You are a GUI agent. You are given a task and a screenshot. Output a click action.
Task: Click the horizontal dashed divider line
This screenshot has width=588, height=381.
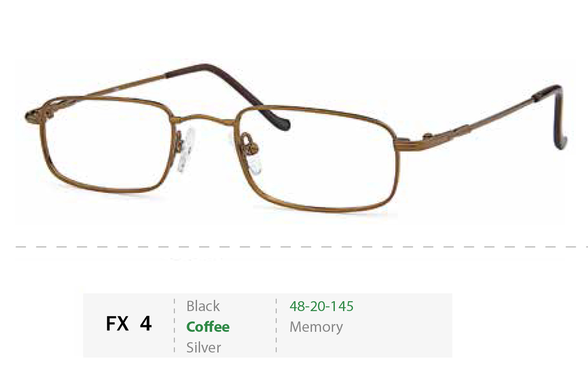point(302,247)
